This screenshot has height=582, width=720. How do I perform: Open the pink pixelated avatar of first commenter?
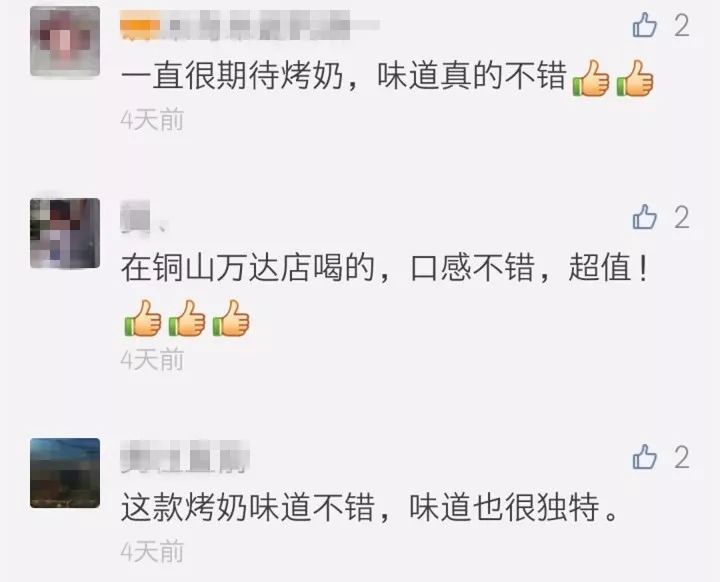point(65,41)
